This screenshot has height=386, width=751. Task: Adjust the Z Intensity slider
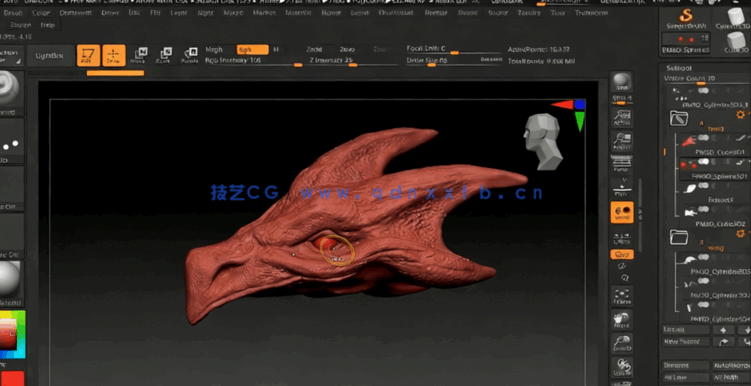pos(353,61)
